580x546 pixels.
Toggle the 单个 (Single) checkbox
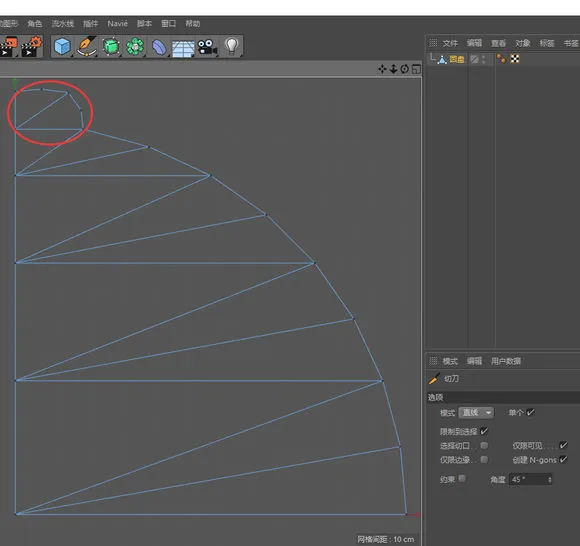coord(530,412)
